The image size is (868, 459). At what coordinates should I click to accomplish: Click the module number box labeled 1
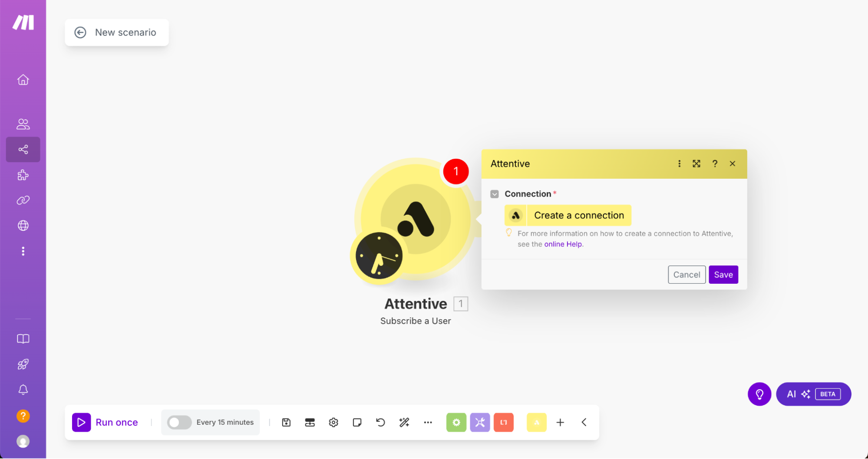tap(461, 304)
